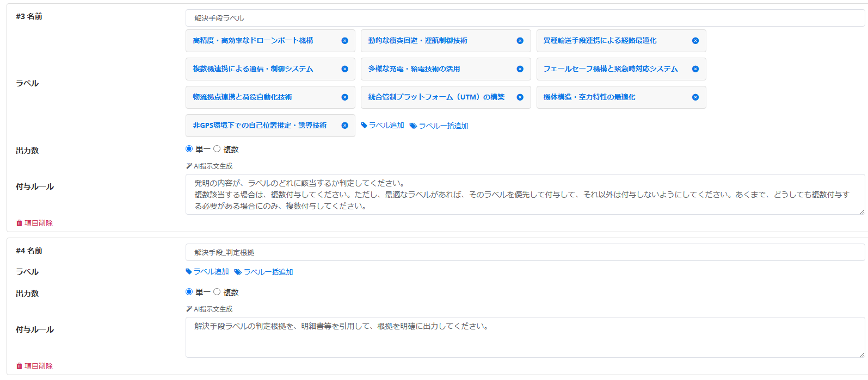The height and width of the screenshot is (380, 868).
Task: Remove the 高精度・高効率なドローンポート機構 label
Action: pos(344,41)
